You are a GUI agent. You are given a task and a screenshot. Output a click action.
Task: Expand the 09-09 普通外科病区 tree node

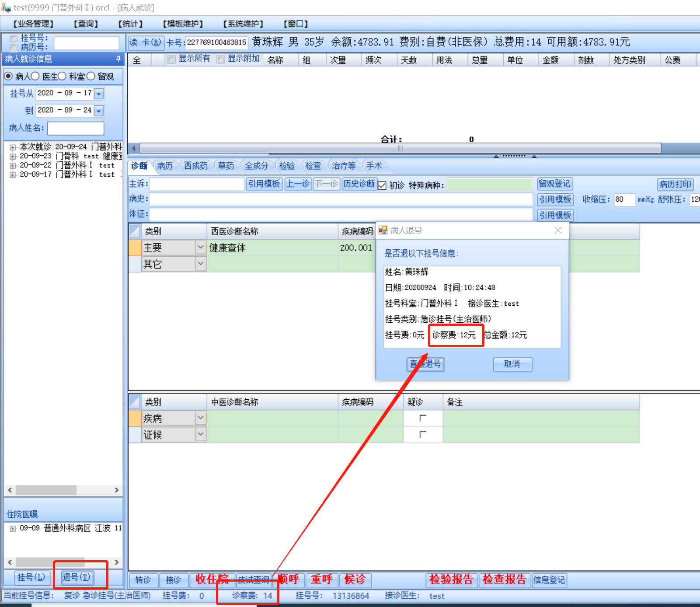click(x=13, y=529)
